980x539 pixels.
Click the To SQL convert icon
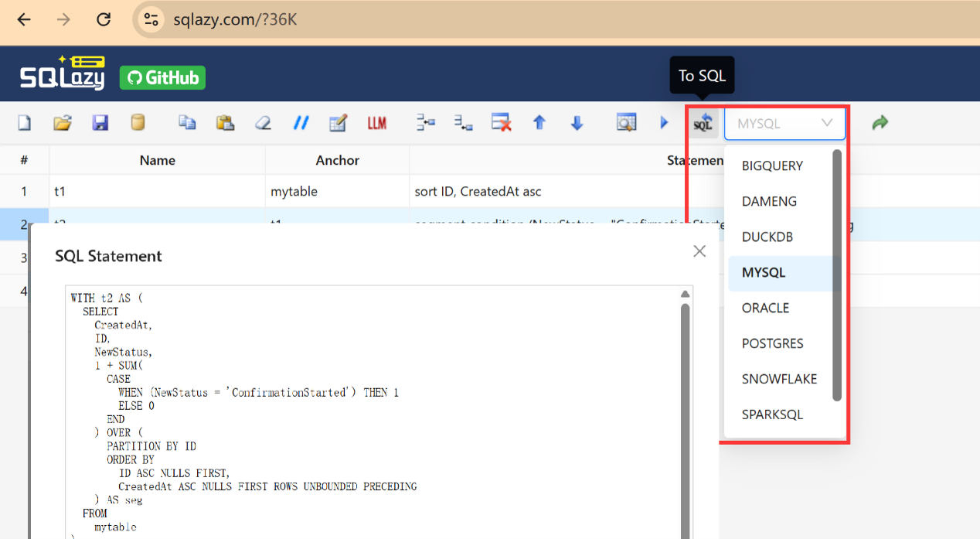point(703,123)
